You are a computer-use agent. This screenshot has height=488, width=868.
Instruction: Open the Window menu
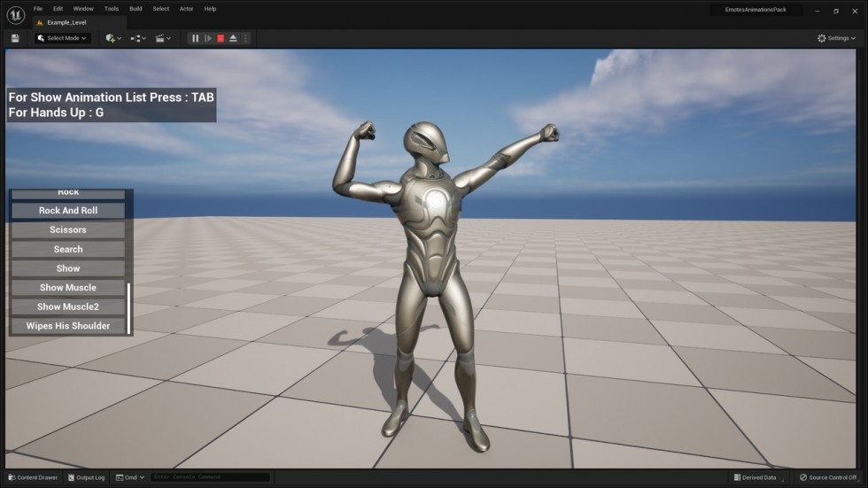[83, 9]
